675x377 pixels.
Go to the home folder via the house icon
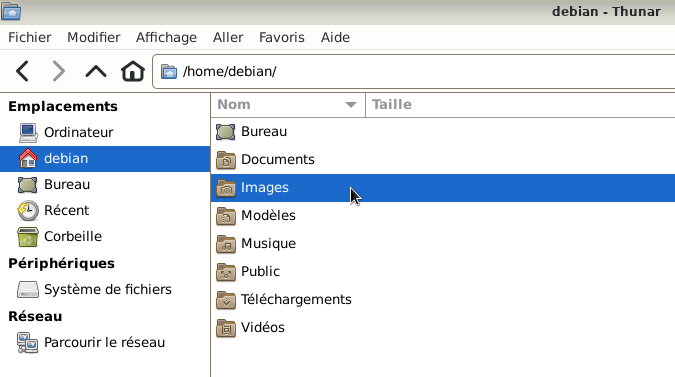(133, 71)
